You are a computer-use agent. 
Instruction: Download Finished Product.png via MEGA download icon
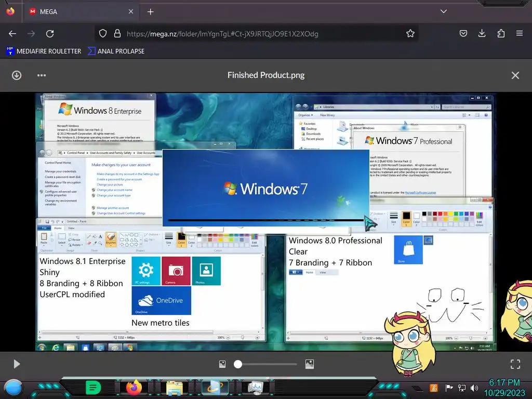coord(17,75)
